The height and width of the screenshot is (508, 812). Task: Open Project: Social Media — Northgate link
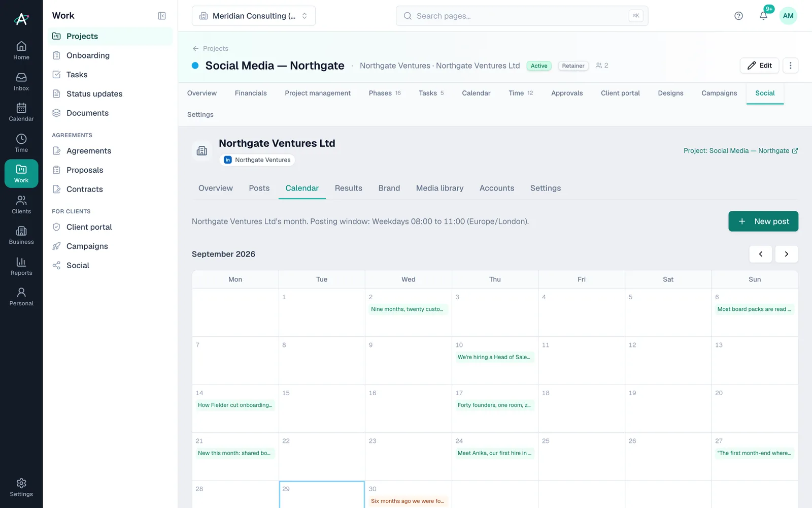coord(740,151)
